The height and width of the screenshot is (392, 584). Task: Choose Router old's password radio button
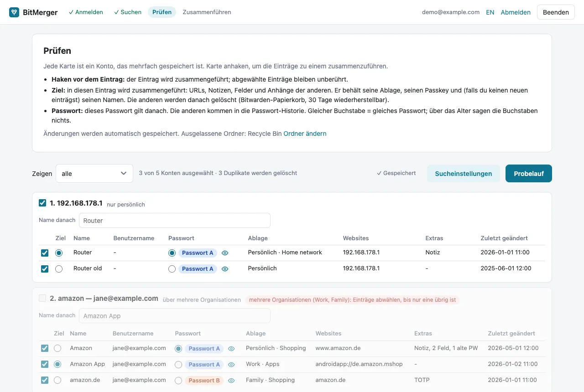point(172,269)
